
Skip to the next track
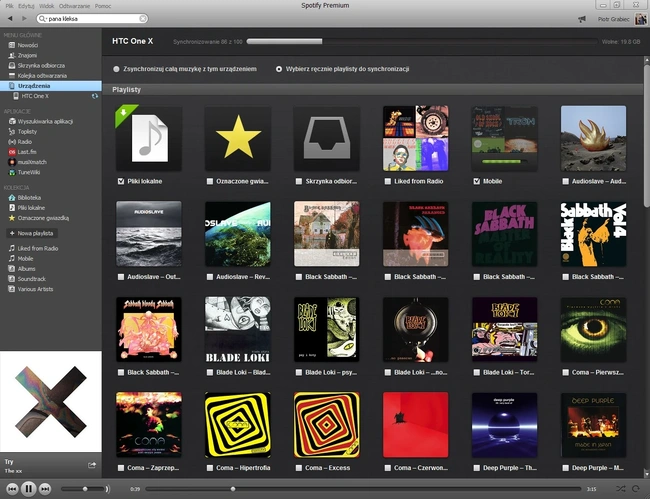45,489
